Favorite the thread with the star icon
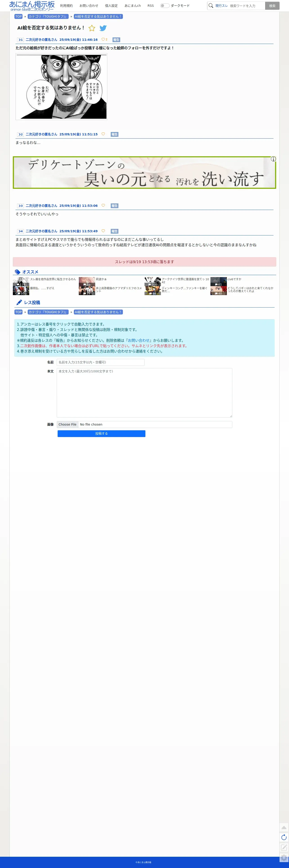 tap(92, 28)
